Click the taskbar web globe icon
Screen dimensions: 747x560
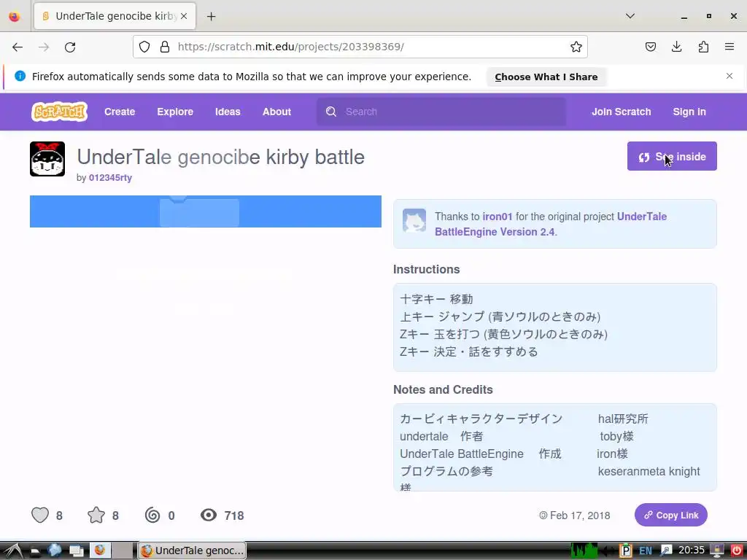point(55,551)
